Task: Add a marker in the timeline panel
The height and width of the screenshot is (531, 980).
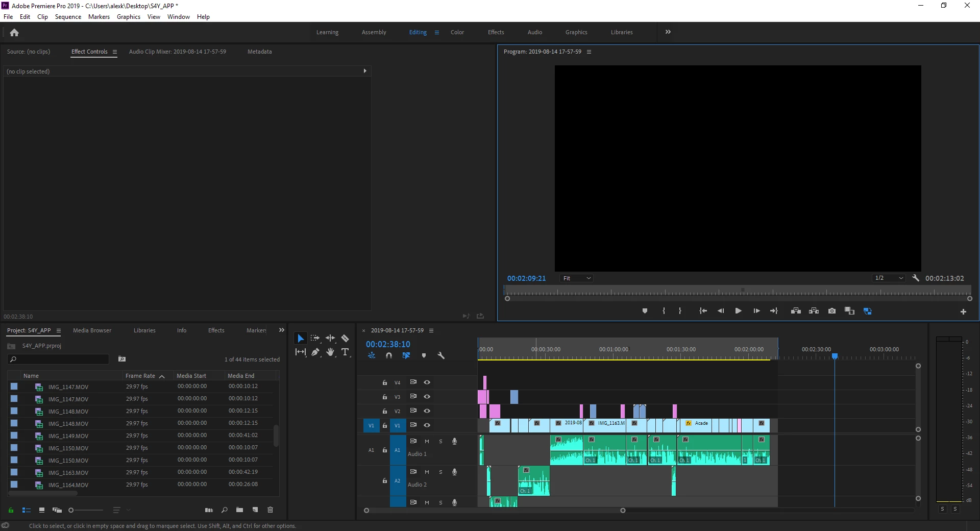Action: pos(424,355)
